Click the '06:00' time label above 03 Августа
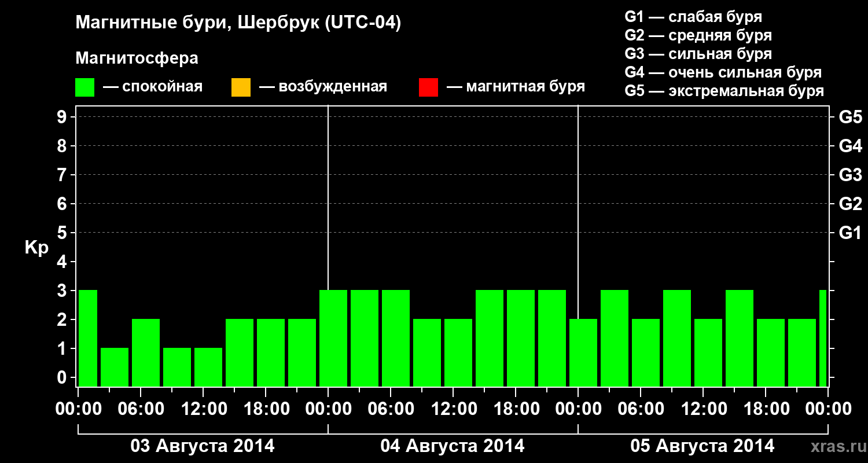 click(x=141, y=409)
